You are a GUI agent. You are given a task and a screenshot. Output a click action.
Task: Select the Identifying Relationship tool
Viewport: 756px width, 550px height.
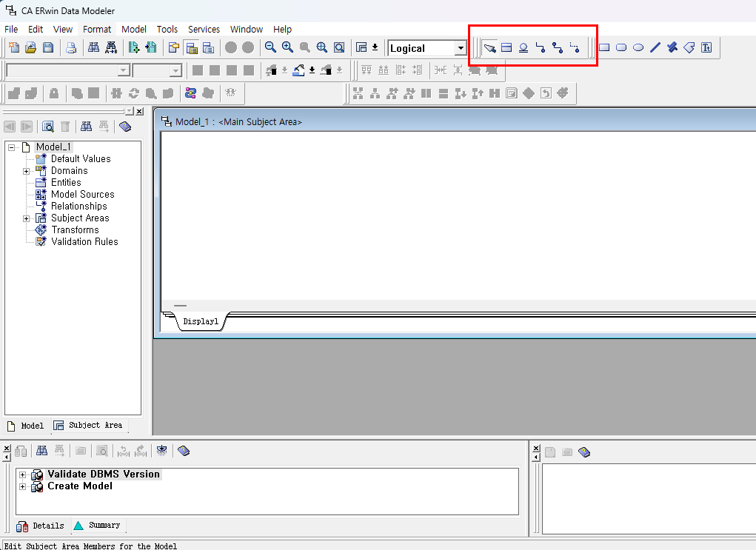[x=541, y=47]
